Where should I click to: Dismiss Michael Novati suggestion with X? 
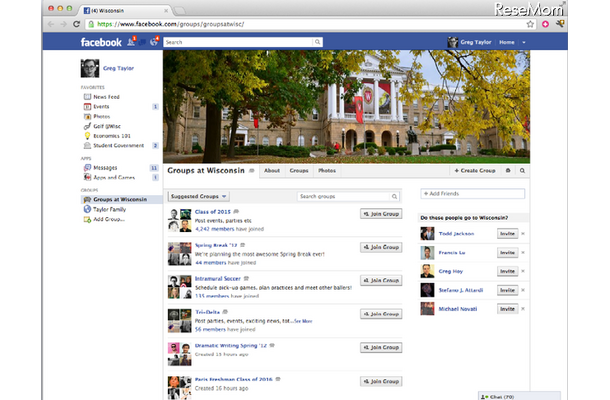pos(523,309)
